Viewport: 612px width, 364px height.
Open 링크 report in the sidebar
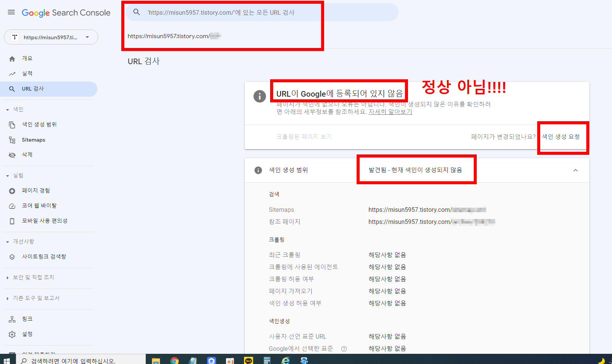pyautogui.click(x=27, y=319)
